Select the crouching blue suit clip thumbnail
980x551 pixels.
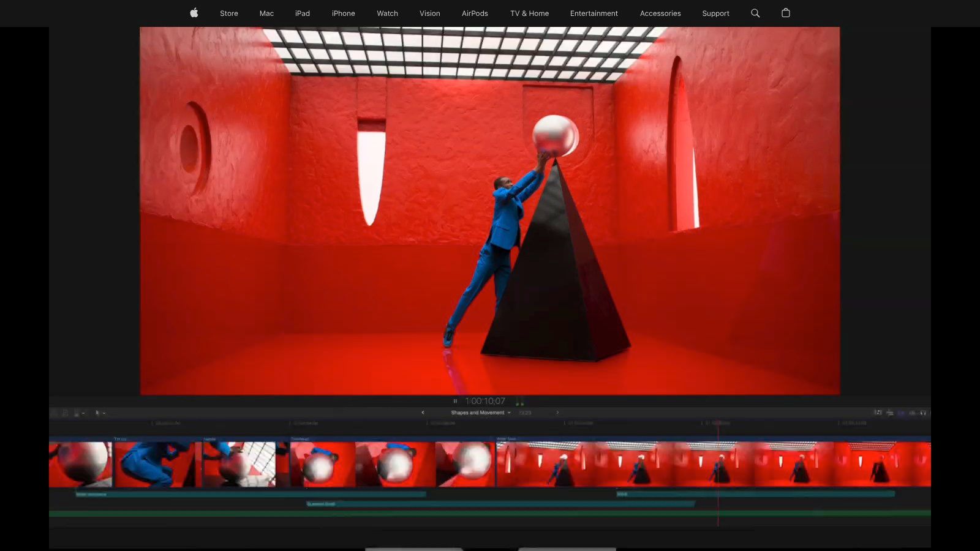(158, 463)
